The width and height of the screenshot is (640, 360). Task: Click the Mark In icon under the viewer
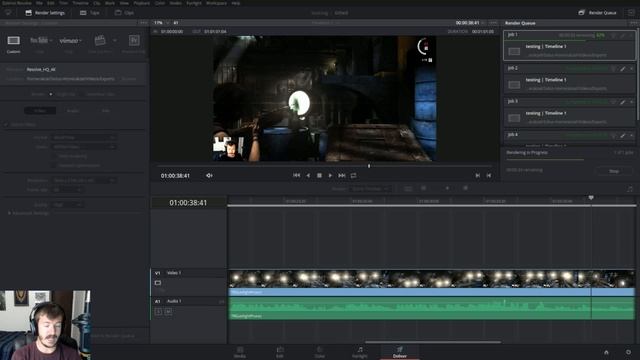[x=478, y=176]
